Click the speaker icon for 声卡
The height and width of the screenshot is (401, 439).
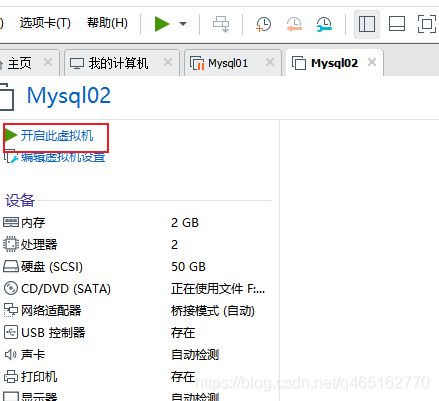click(11, 354)
